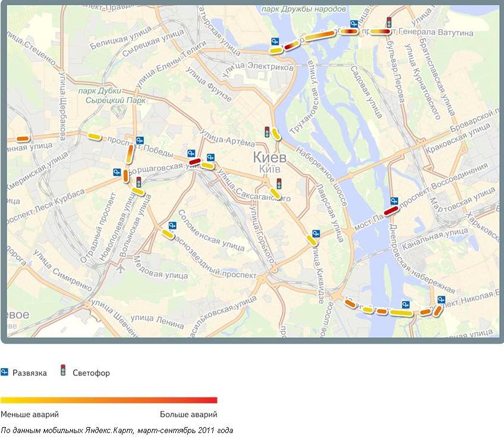This screenshot has height=439, width=504.
Task: Select Днепровская набережная label
Action: click(422, 259)
